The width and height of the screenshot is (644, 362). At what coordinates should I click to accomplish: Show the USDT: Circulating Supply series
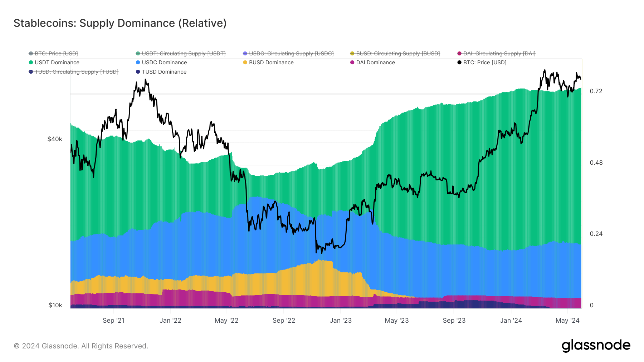pyautogui.click(x=183, y=54)
